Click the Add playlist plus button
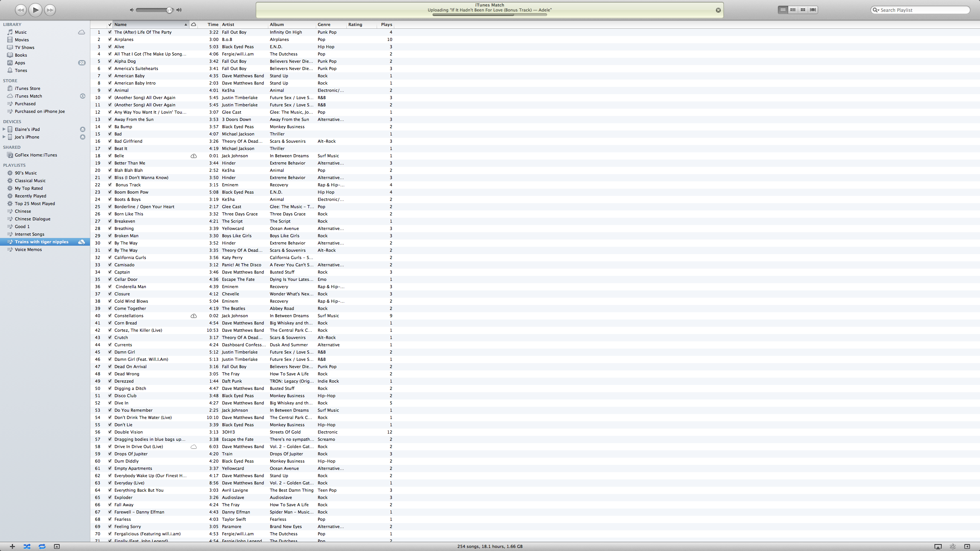The width and height of the screenshot is (980, 551). click(x=12, y=546)
